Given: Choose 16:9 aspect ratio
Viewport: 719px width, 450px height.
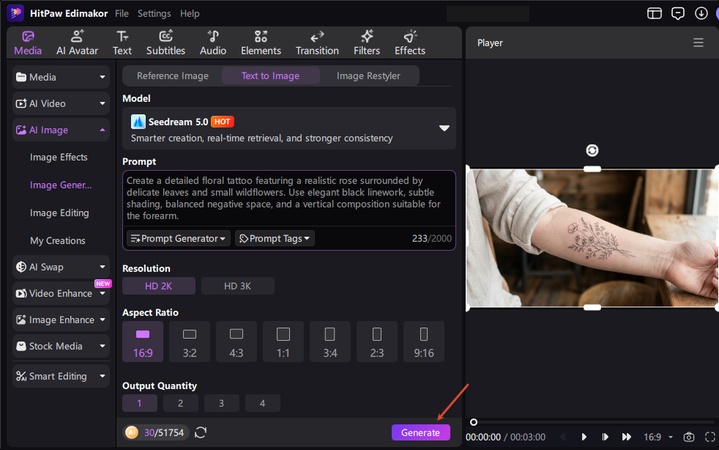Looking at the screenshot, I should pos(143,342).
